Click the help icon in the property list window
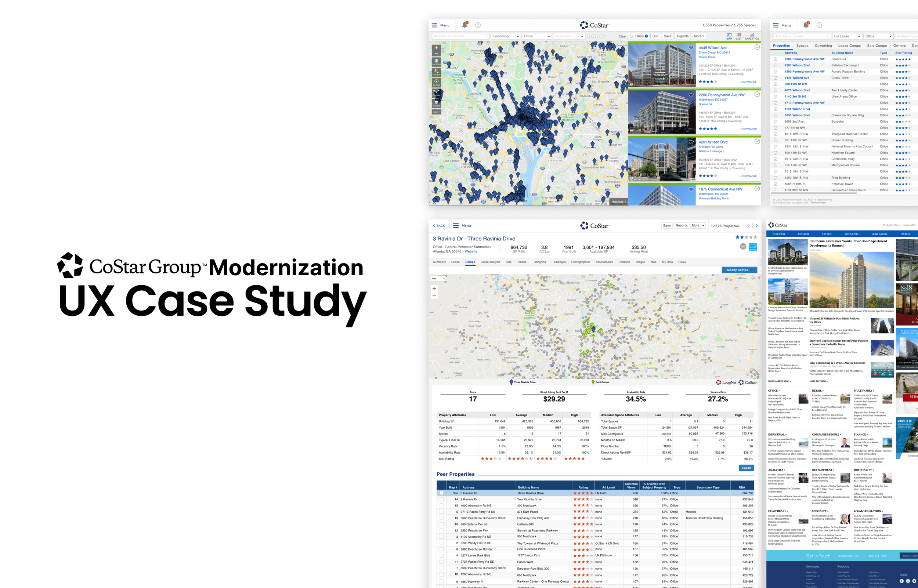918x588 pixels. (x=819, y=25)
